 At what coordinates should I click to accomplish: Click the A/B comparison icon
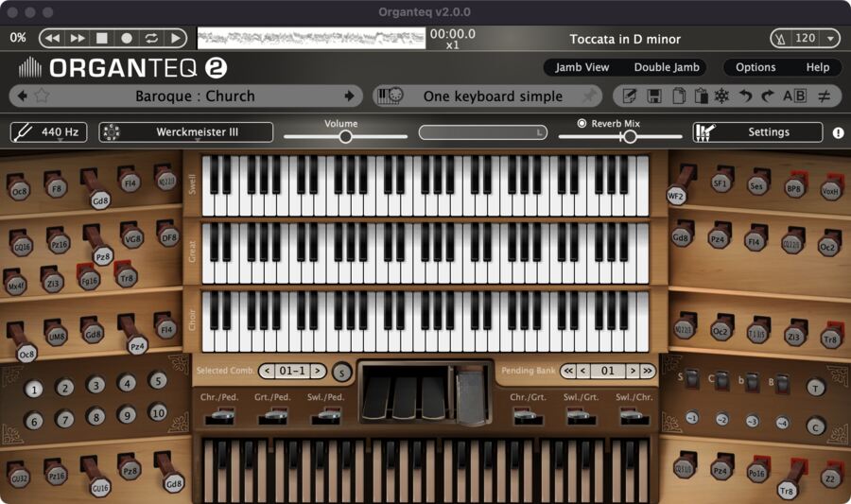[x=794, y=96]
